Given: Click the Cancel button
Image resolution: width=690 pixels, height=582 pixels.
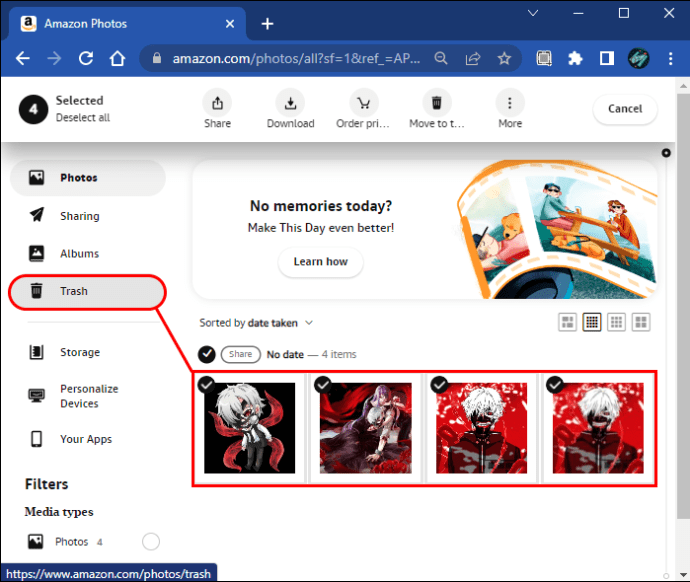Looking at the screenshot, I should point(625,109).
